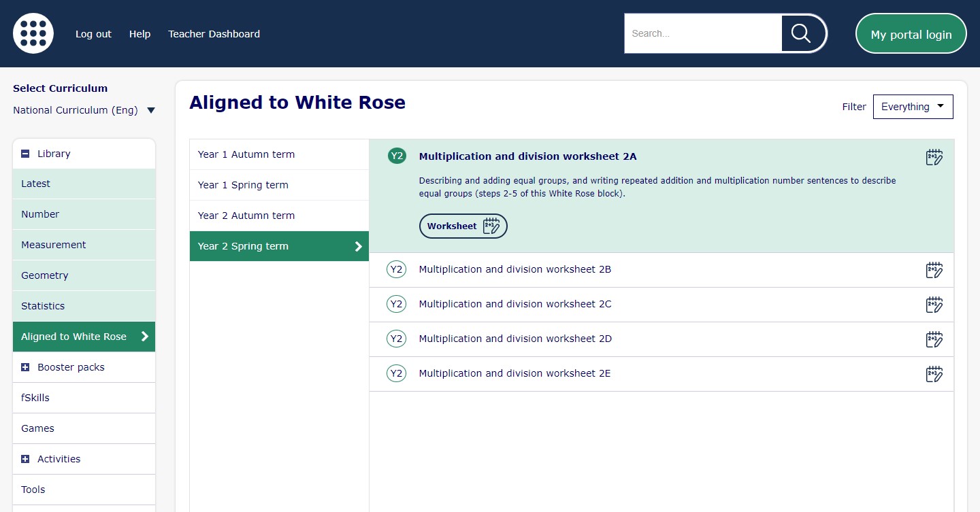The width and height of the screenshot is (980, 512).
Task: Click the Help link
Action: (x=140, y=34)
